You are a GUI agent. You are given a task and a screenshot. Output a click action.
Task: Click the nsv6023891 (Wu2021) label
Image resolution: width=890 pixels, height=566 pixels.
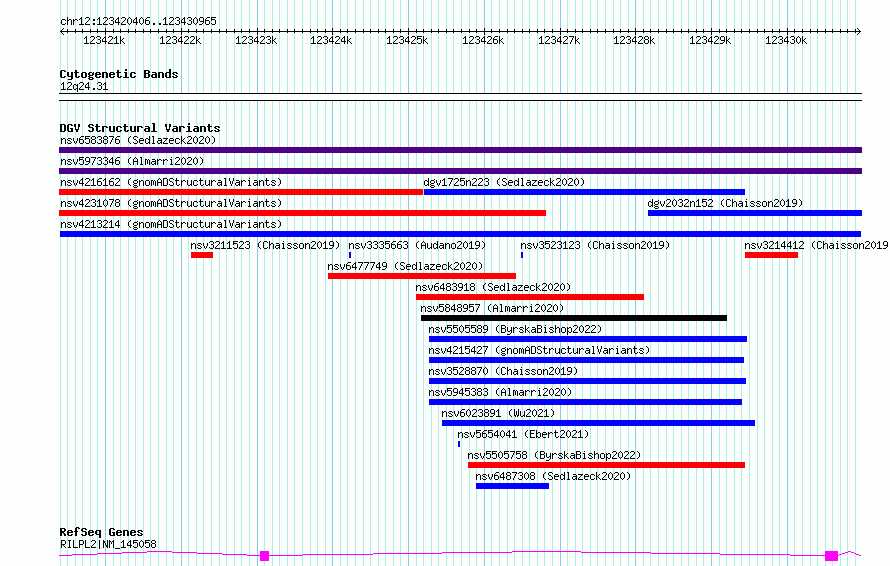(498, 413)
